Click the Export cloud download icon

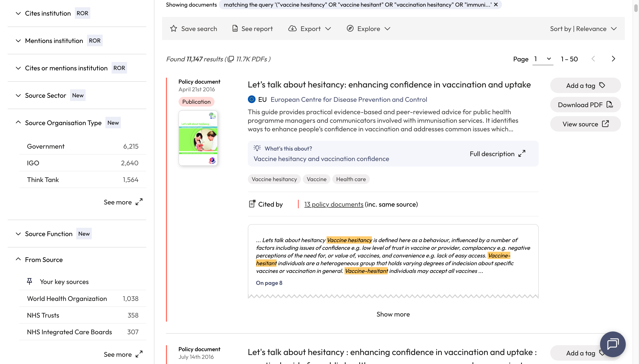pyautogui.click(x=292, y=28)
